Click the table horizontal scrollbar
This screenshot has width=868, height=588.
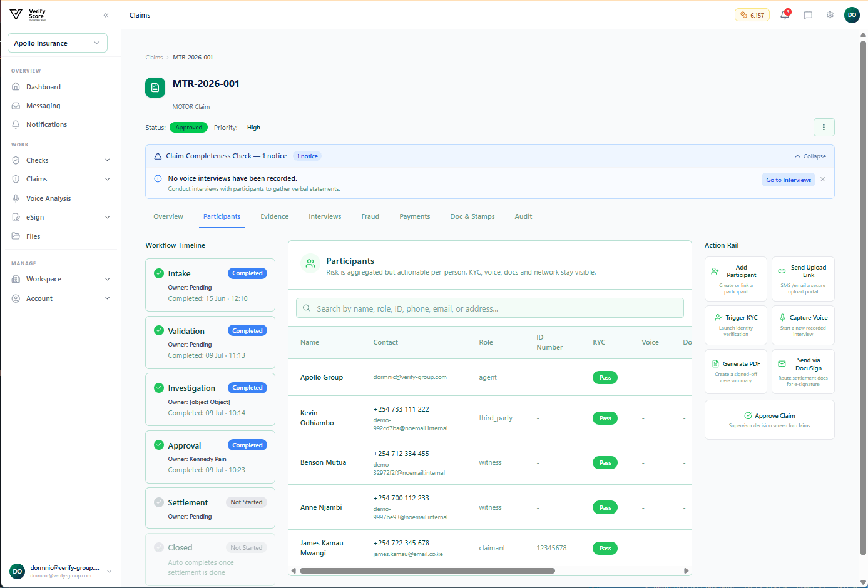pyautogui.click(x=427, y=570)
